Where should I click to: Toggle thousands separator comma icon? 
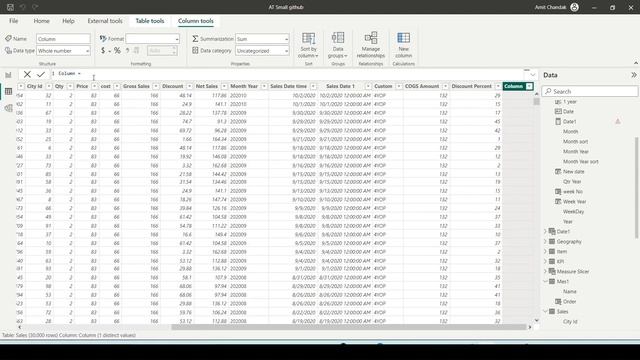pyautogui.click(x=127, y=50)
